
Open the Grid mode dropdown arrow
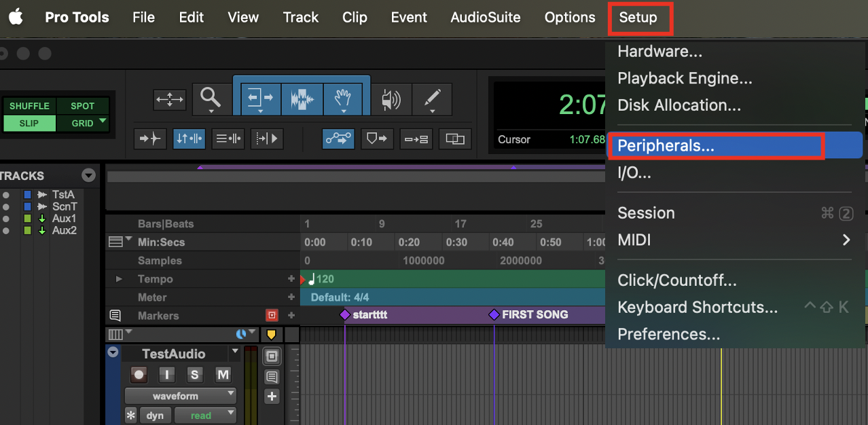103,122
